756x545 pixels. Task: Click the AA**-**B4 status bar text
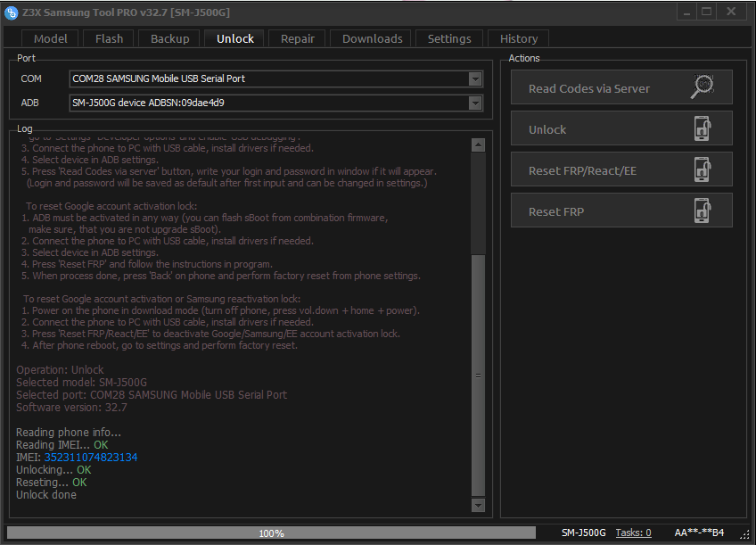tap(699, 533)
